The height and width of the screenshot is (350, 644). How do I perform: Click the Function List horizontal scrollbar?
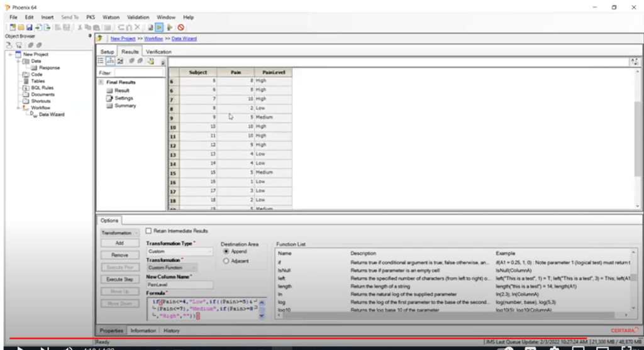[x=448, y=315]
